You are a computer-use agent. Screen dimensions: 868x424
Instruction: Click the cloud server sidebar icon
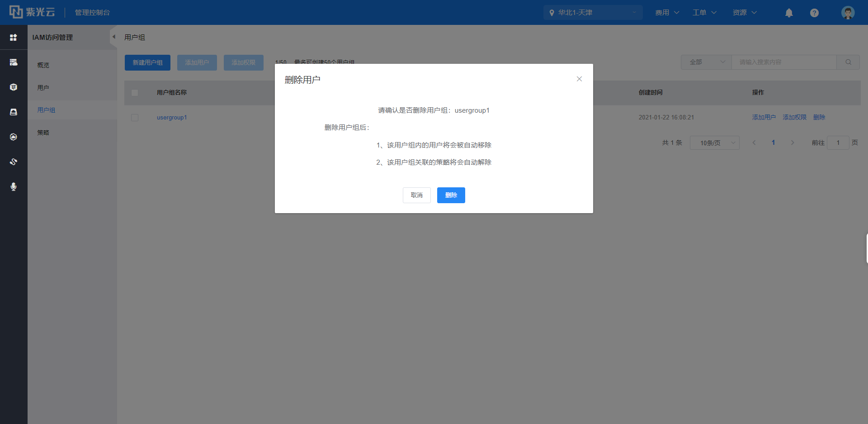tap(14, 62)
